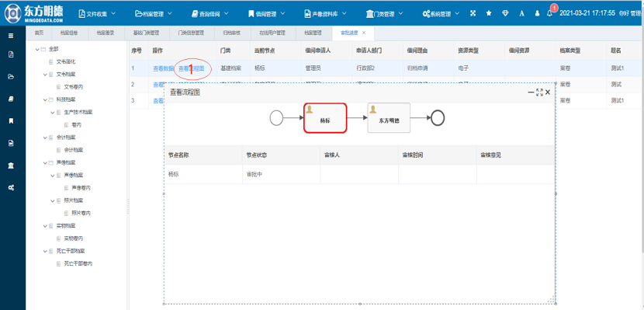Click the gears settings icon in the left sidebar

pos(11,187)
